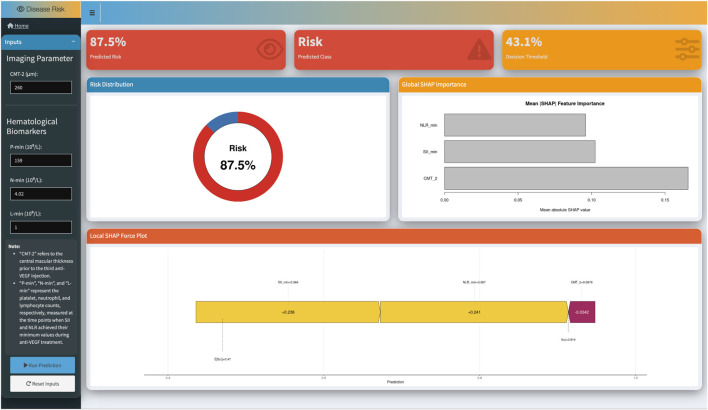The width and height of the screenshot is (708, 410).
Task: Focus the CMT-2 input field
Action: point(41,87)
